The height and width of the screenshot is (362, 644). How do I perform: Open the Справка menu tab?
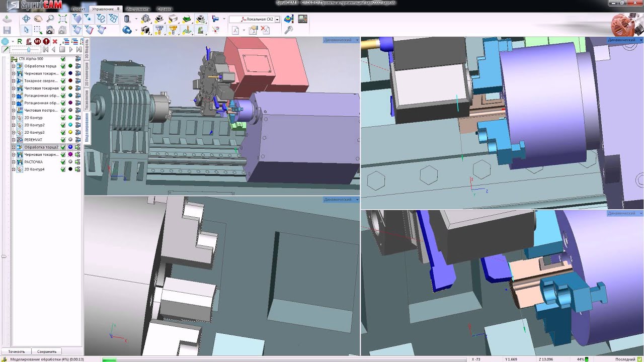tap(164, 9)
